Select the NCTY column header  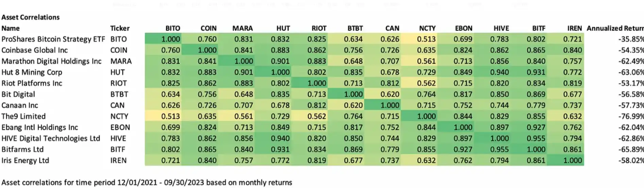pos(427,28)
